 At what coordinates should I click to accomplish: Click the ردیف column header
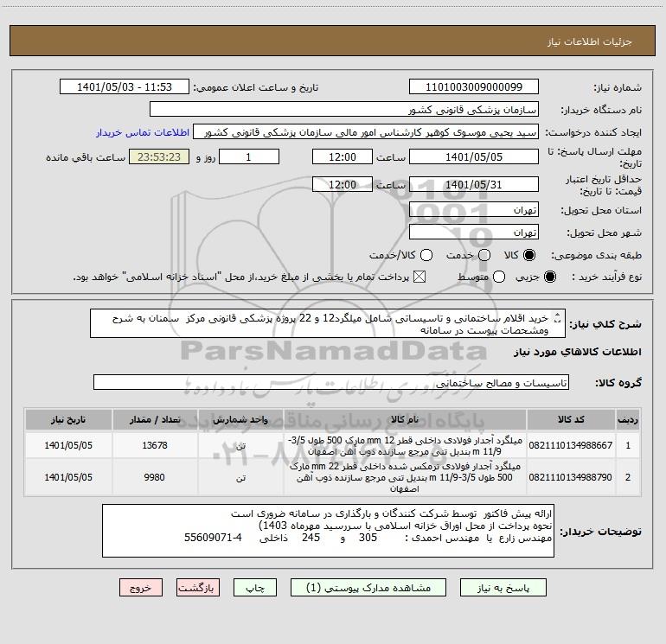pyautogui.click(x=628, y=419)
